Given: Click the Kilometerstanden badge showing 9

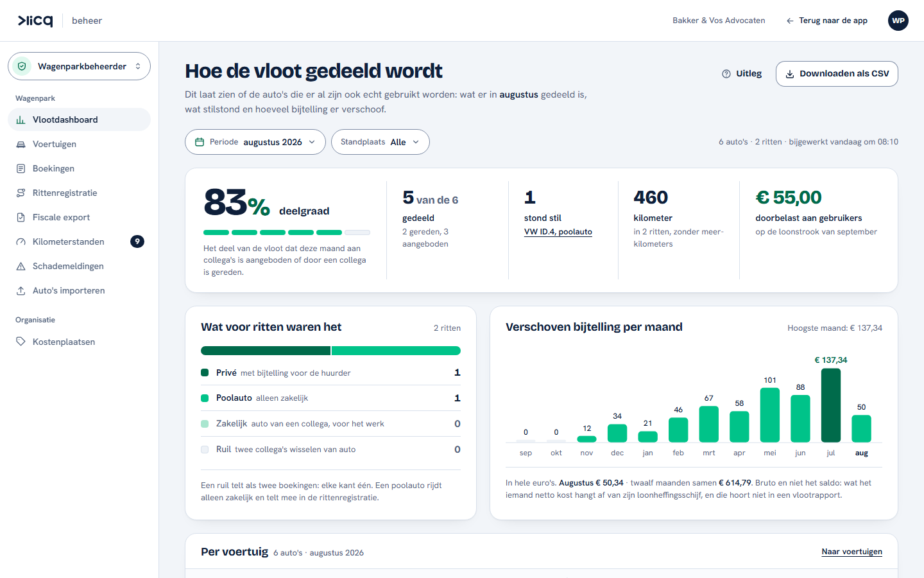Looking at the screenshot, I should pos(137,241).
